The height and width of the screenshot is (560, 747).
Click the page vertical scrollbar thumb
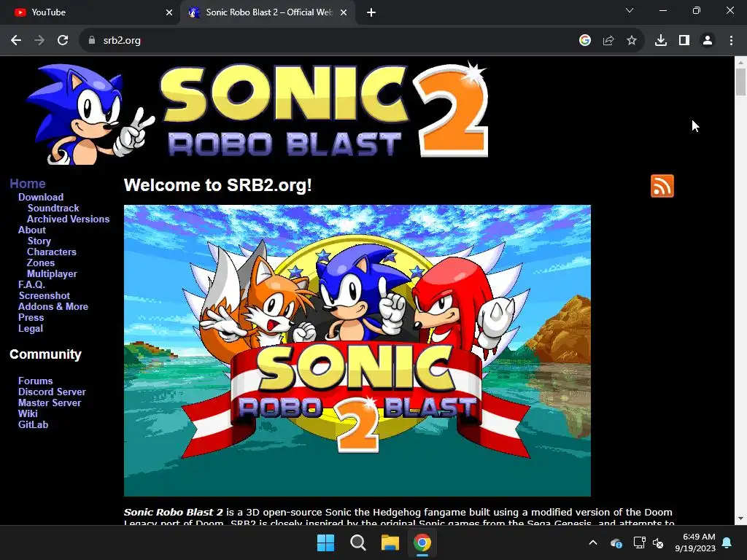click(740, 82)
